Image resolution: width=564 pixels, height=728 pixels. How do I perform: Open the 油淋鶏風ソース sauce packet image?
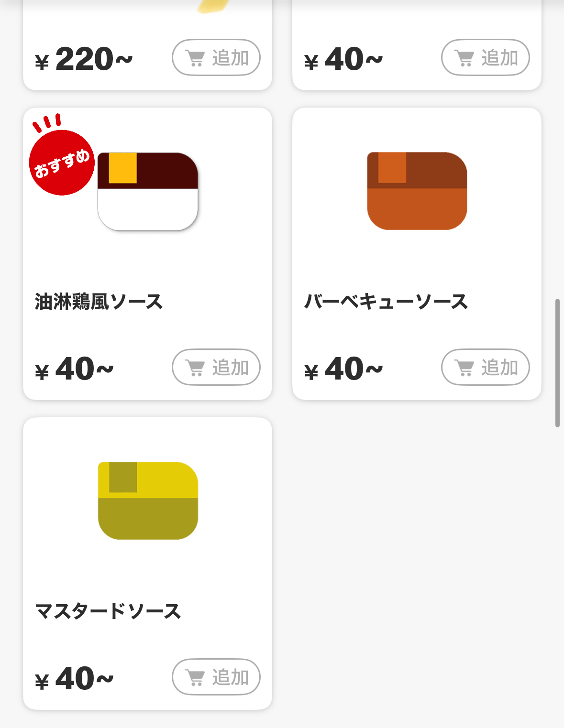coord(148,192)
